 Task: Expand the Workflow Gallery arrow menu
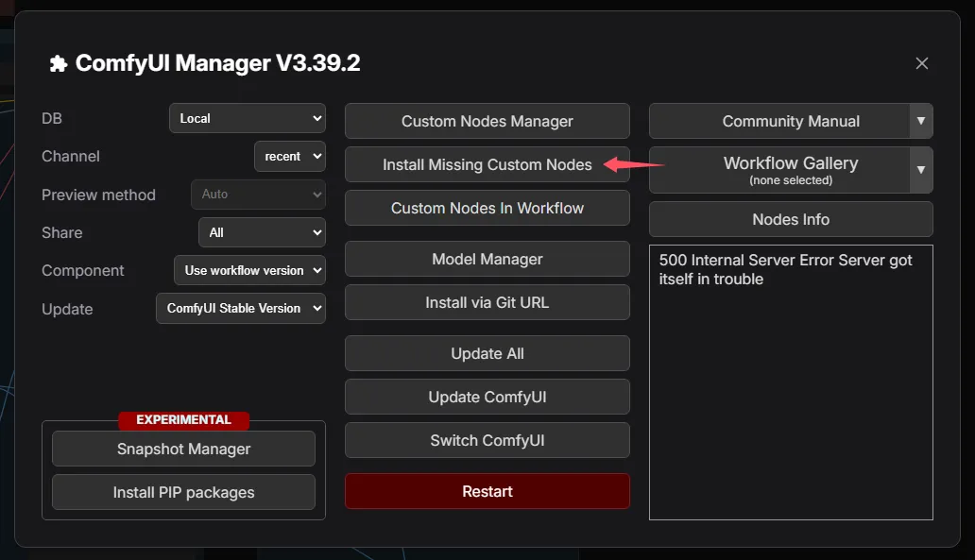921,170
